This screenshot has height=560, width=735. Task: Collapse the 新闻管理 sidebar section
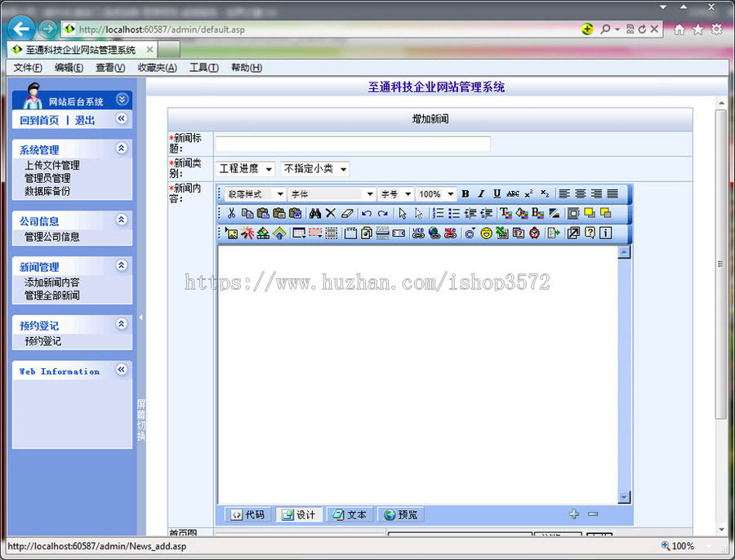(x=122, y=265)
